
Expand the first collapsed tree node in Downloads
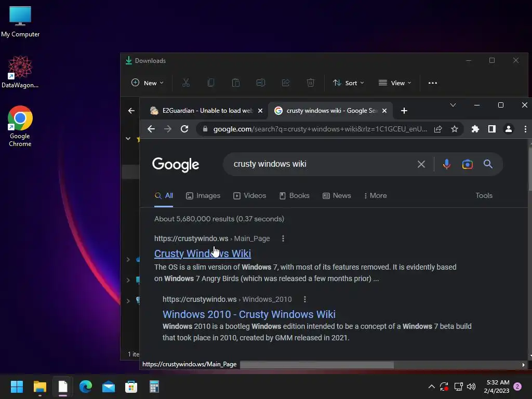click(128, 260)
